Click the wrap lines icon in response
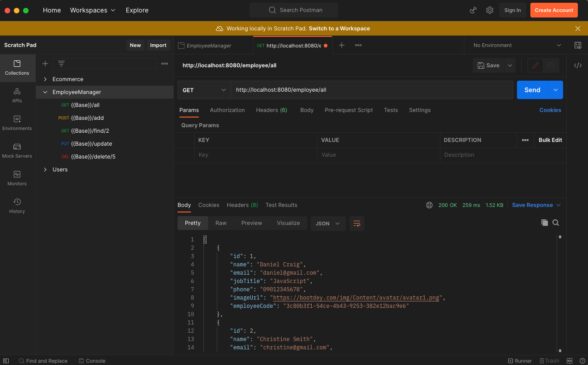The image size is (588, 365). coord(357,224)
